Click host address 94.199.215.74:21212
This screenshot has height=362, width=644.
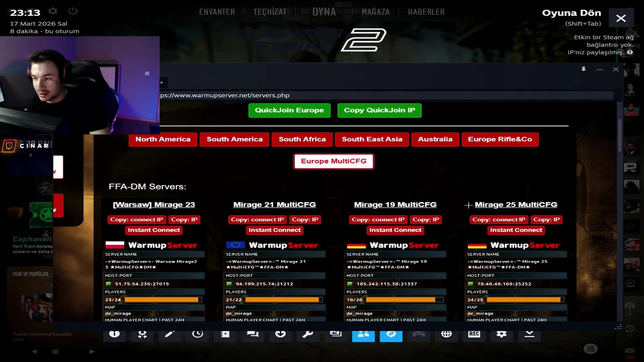pos(264,284)
